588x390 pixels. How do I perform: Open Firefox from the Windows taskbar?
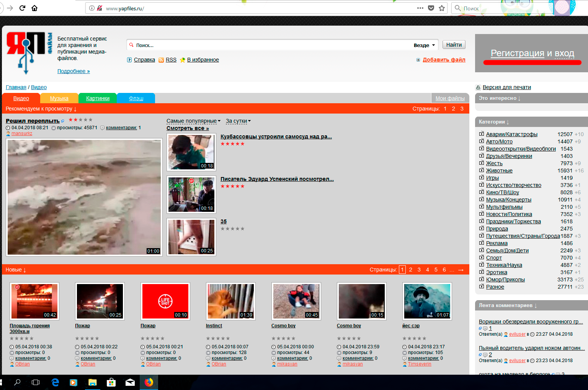click(149, 382)
